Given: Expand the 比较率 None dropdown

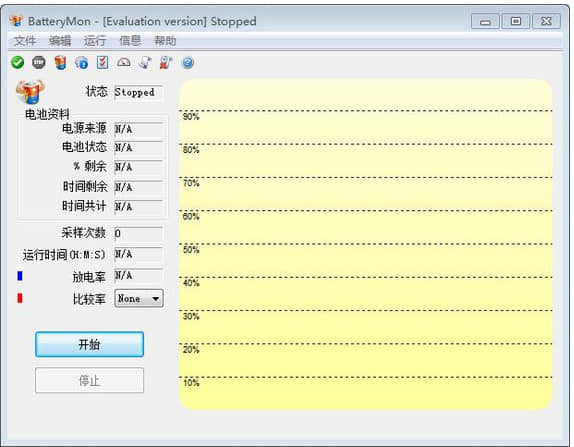Looking at the screenshot, I should pos(139,299).
